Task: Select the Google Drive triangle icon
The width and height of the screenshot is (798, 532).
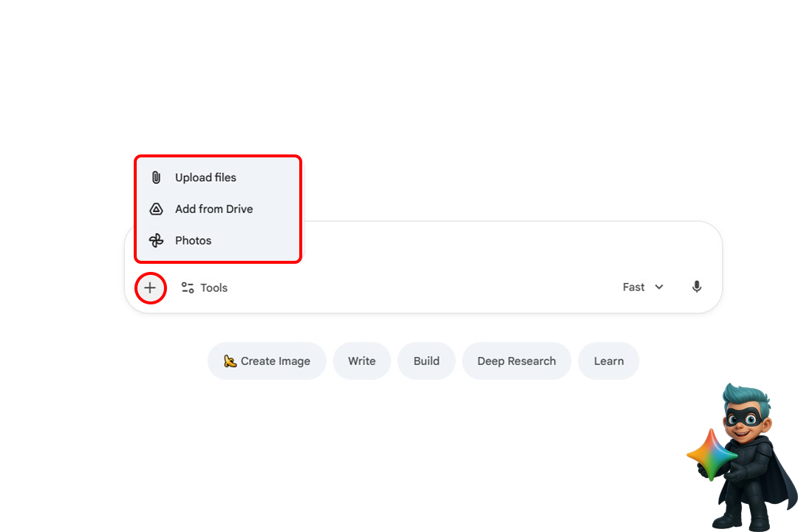Action: (156, 209)
